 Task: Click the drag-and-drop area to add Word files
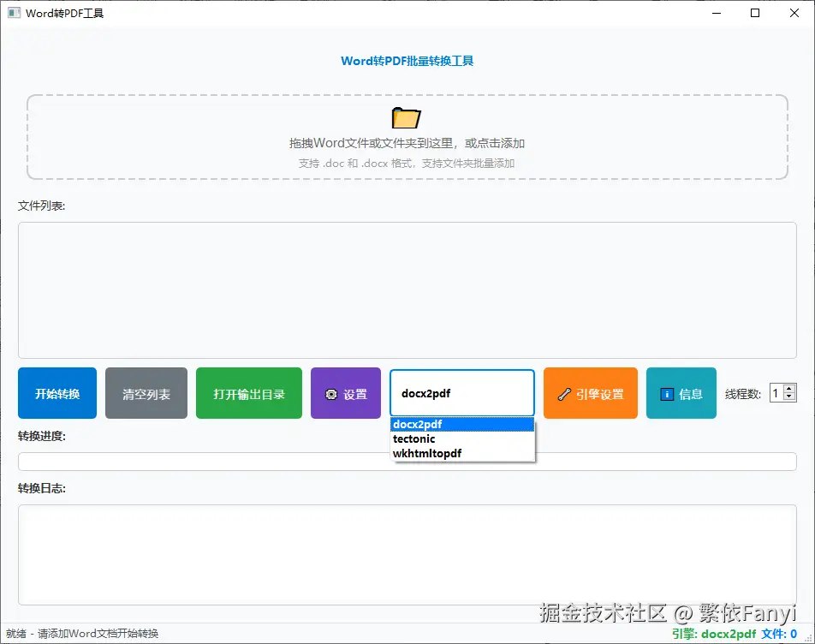[407, 137]
